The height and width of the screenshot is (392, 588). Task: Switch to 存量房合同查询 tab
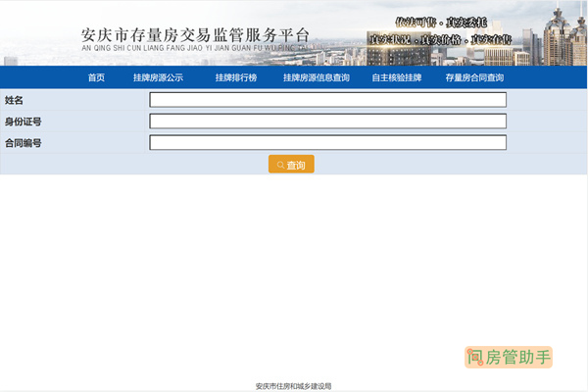[x=474, y=77]
